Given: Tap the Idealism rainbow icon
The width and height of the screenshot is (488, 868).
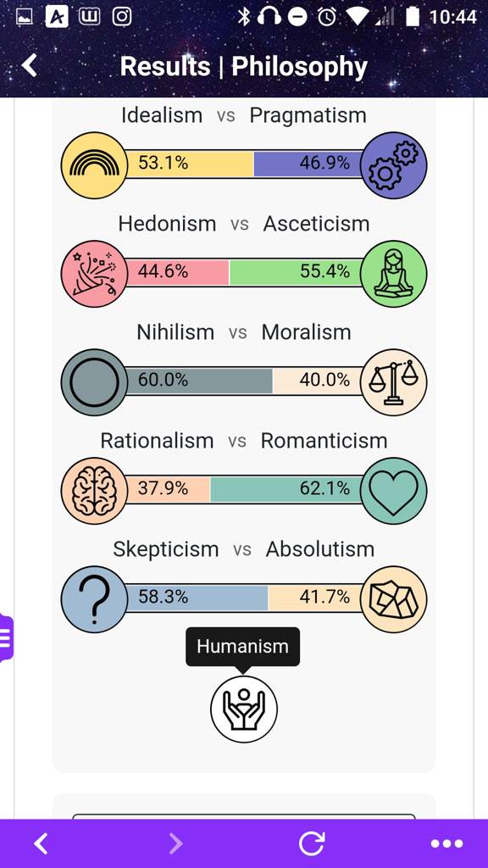Looking at the screenshot, I should (x=95, y=165).
